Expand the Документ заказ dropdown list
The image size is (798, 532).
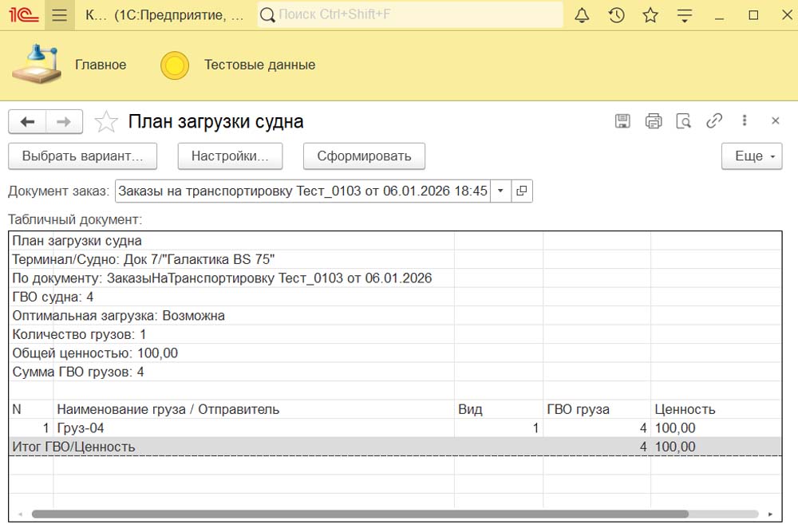click(x=500, y=191)
